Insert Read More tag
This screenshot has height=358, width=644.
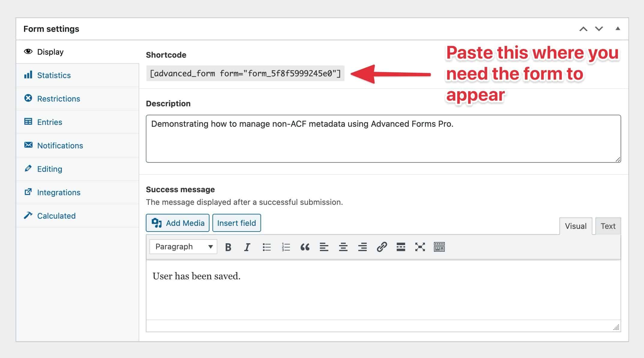pos(401,247)
